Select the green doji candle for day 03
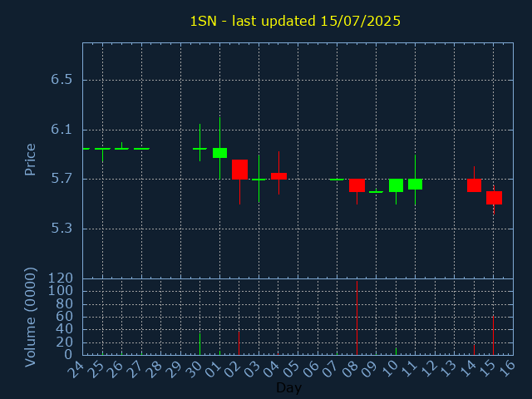The width and height of the screenshot is (532, 399). click(259, 180)
